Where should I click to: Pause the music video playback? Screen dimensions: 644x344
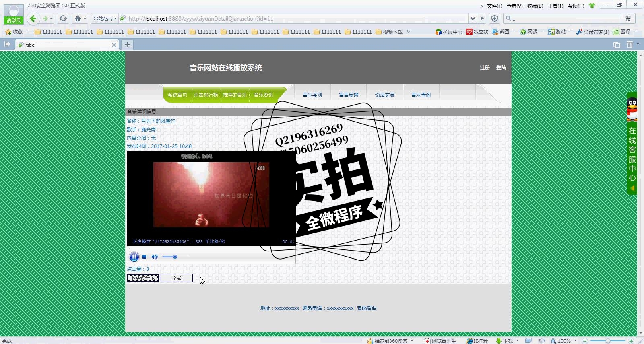coord(134,257)
